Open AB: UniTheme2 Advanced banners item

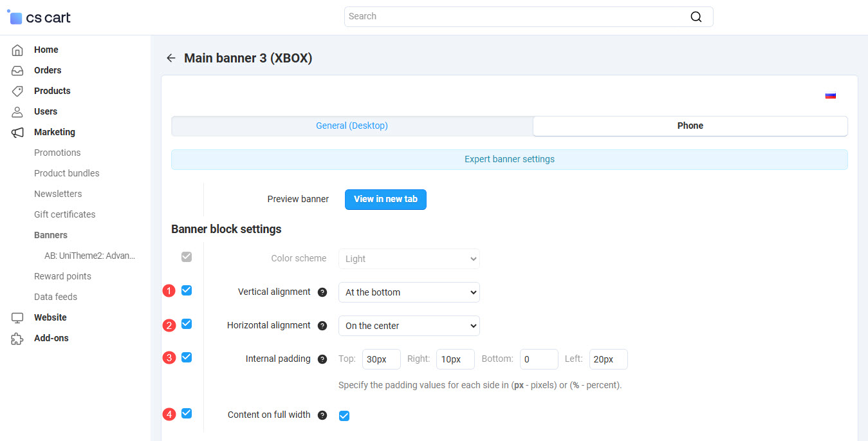[x=90, y=256]
